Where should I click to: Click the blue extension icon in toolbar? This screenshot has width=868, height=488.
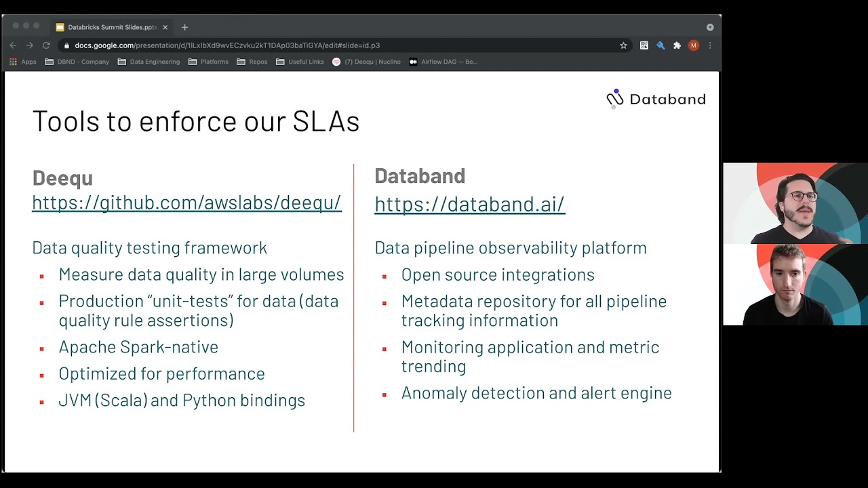click(660, 45)
